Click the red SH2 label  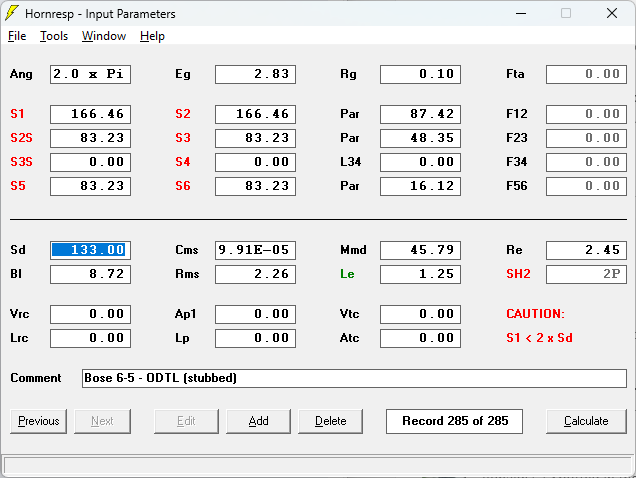click(x=518, y=273)
